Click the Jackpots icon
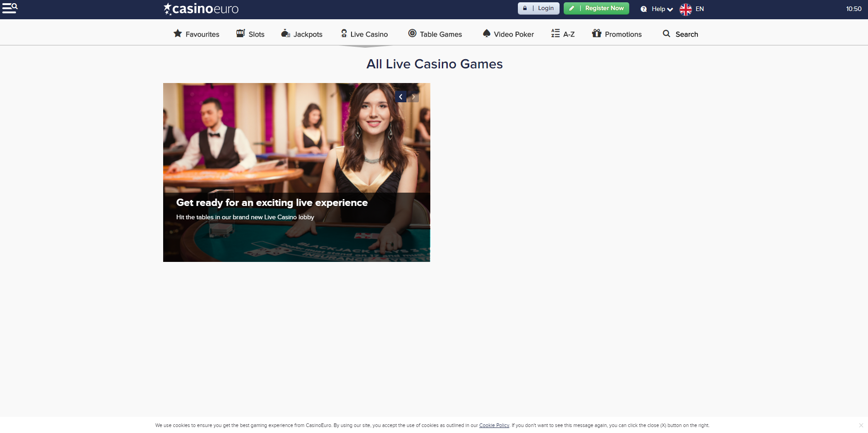The width and height of the screenshot is (868, 433). (286, 33)
